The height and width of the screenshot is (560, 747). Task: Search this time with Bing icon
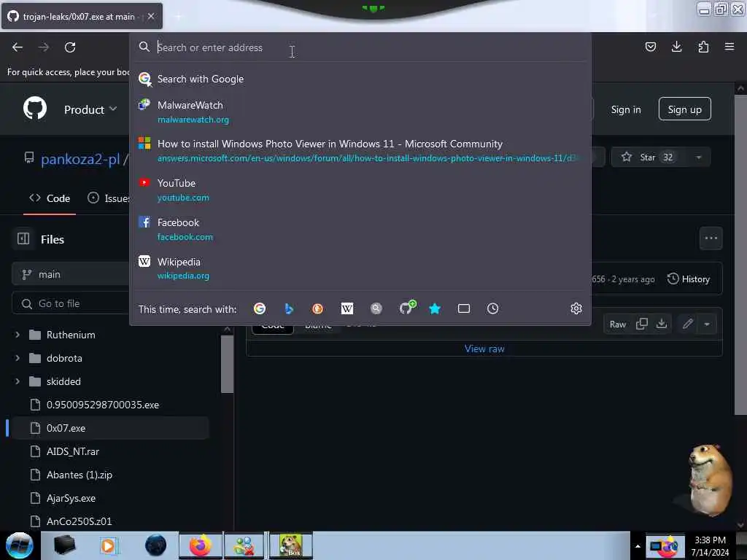point(289,308)
